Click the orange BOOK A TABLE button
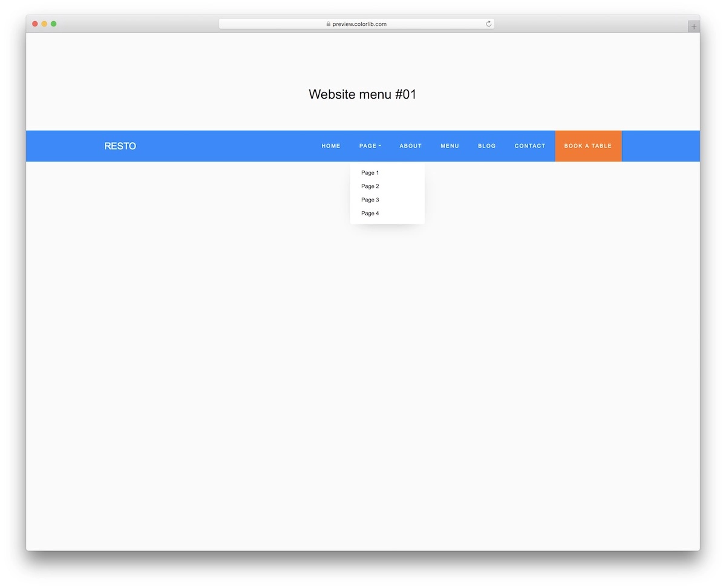The height and width of the screenshot is (588, 726). pos(588,146)
